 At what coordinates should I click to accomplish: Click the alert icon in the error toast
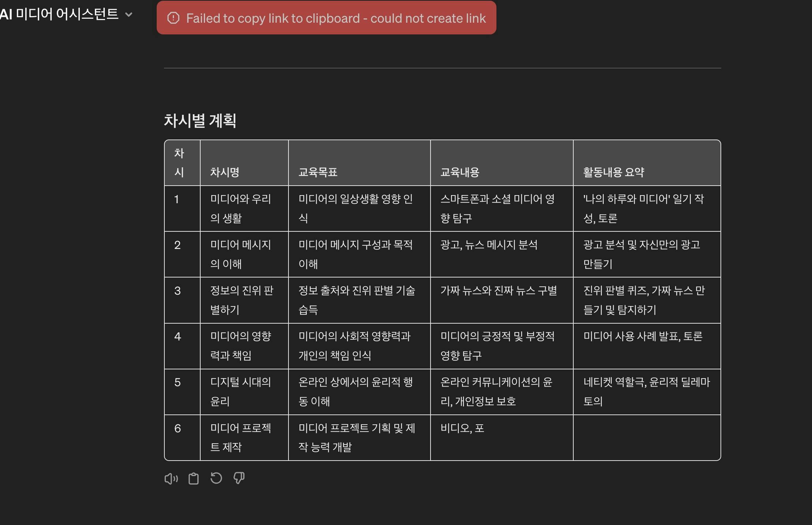(x=173, y=18)
